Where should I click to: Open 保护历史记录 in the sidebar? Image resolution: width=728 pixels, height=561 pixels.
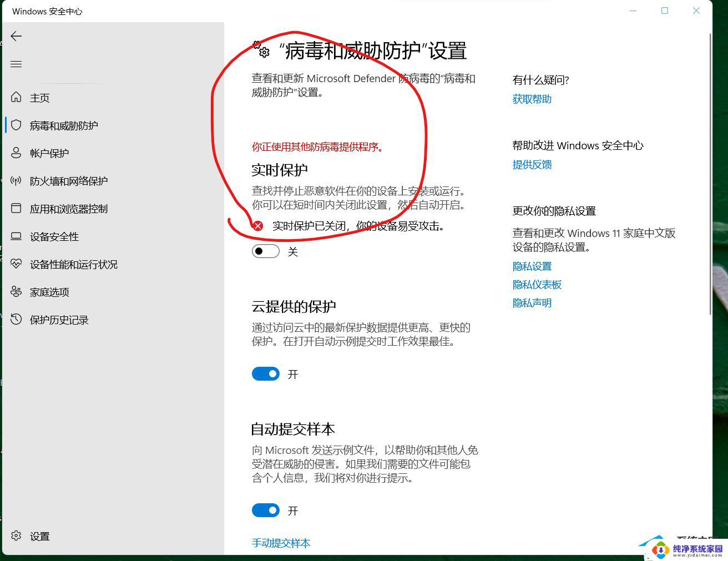(59, 320)
